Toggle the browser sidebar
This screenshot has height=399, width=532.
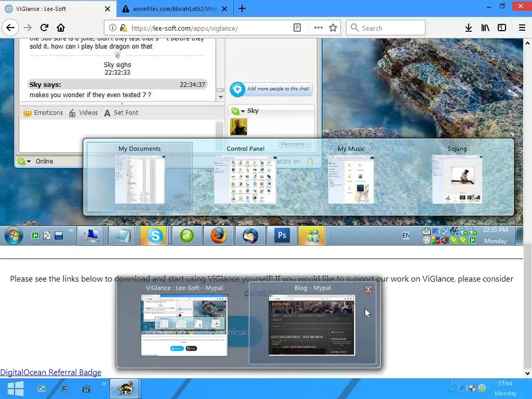pyautogui.click(x=502, y=28)
